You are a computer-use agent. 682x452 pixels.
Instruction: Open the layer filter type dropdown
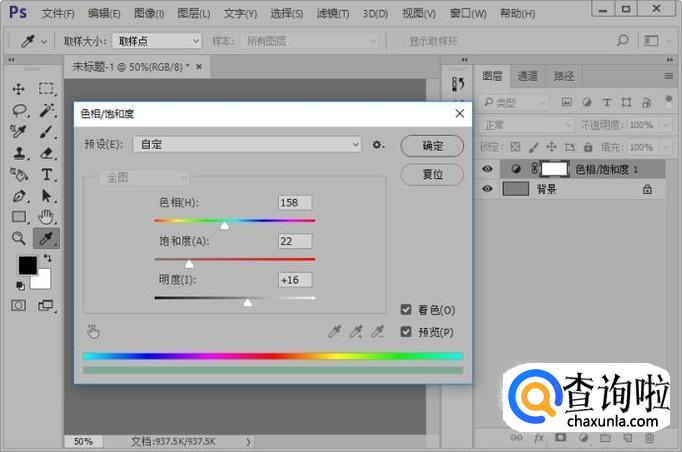coord(514,102)
